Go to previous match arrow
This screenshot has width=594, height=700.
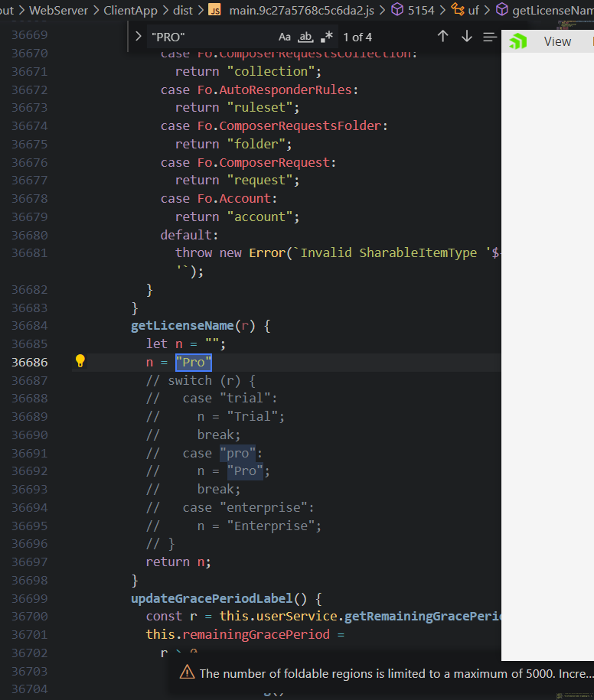(442, 37)
